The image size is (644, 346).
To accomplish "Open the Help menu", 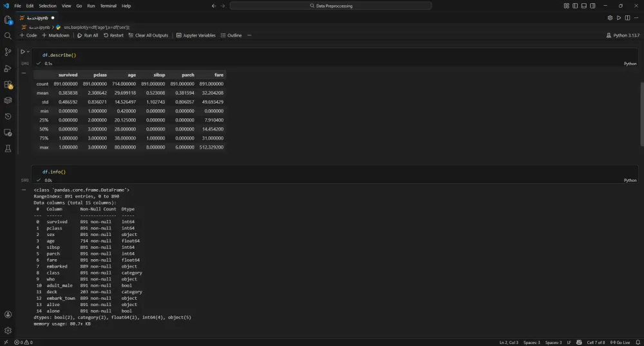I will coord(126,6).
